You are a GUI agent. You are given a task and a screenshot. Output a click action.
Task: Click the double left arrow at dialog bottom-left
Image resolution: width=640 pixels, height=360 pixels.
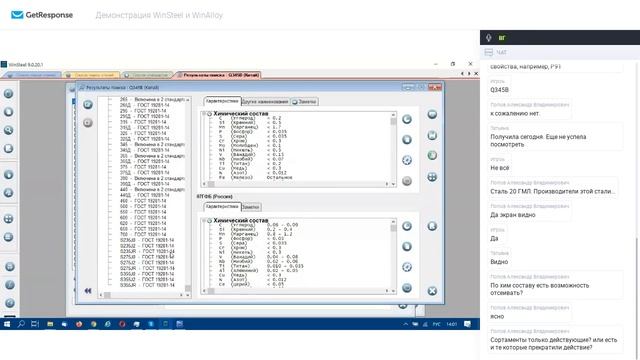[88, 291]
